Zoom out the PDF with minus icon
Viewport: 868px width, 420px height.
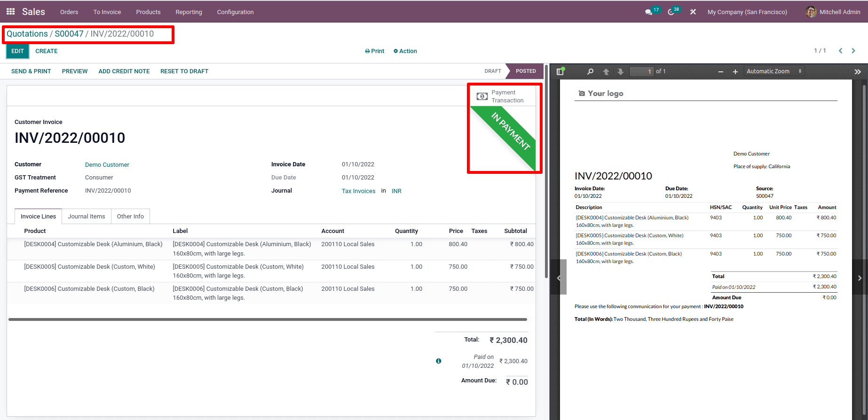point(720,71)
